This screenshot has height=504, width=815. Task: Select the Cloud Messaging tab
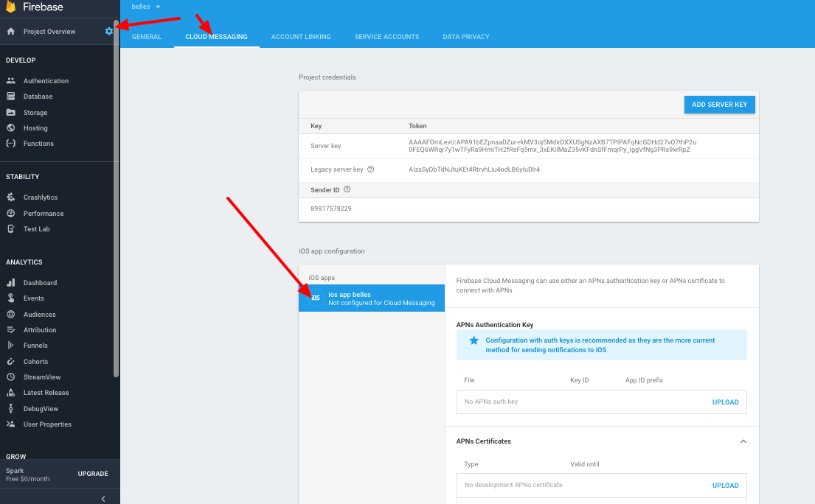click(216, 37)
